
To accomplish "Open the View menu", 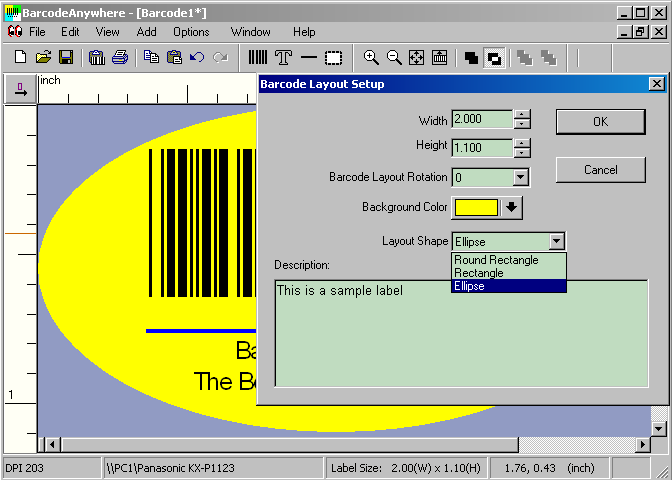I will (x=107, y=32).
